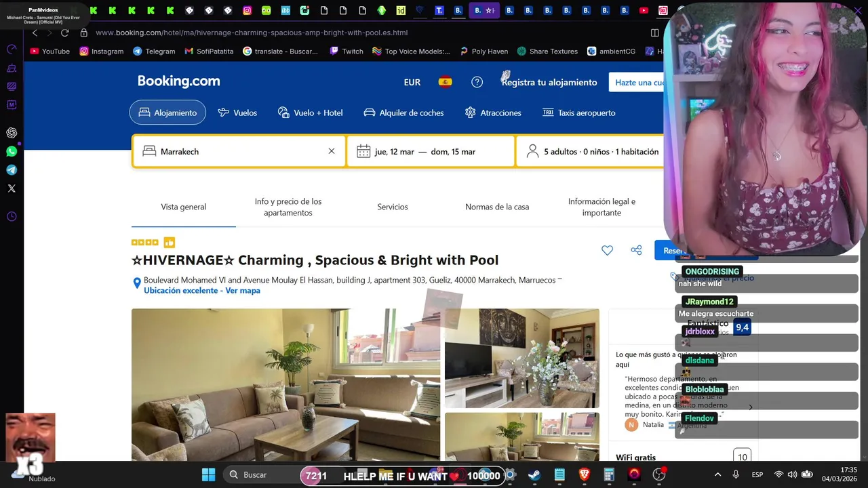Open Notepad from the taskbar
Screen dimensions: 868x488
point(559,475)
